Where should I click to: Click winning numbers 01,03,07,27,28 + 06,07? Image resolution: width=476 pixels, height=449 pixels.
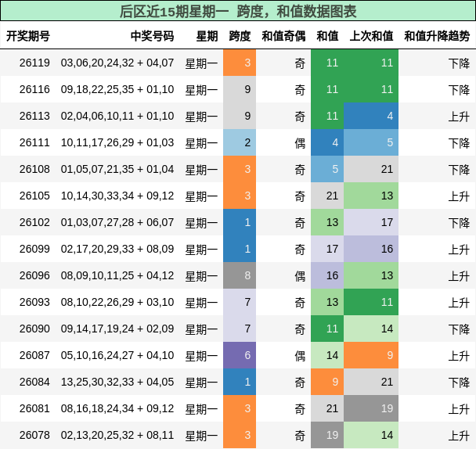[x=117, y=222]
